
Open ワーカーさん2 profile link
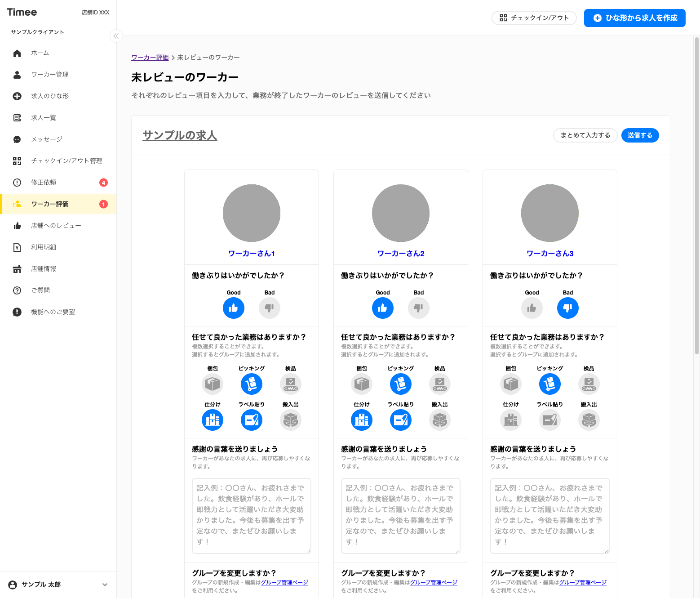401,254
